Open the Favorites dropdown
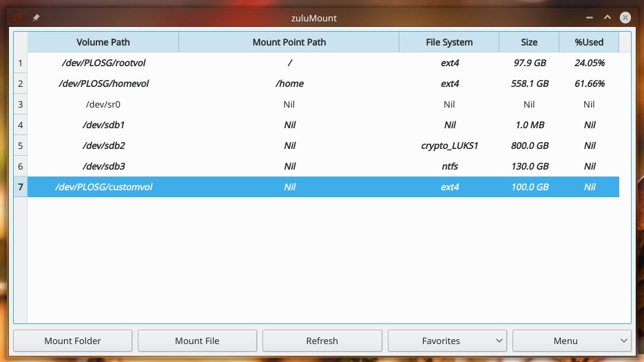644x362 pixels. (x=447, y=341)
